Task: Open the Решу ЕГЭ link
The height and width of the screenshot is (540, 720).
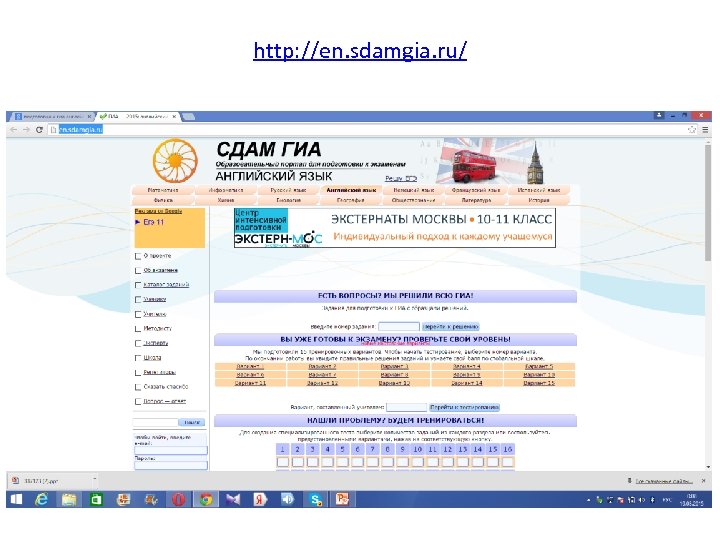Action: (401, 179)
